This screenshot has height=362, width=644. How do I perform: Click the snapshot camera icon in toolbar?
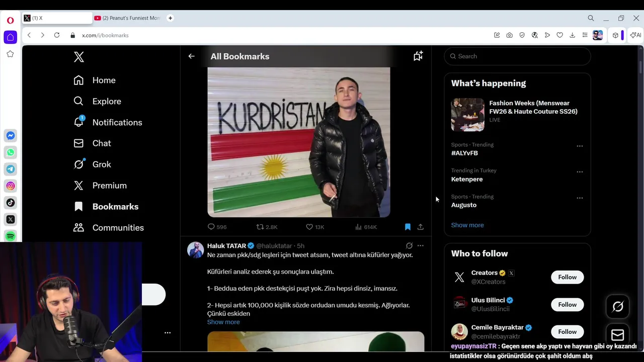(x=510, y=35)
